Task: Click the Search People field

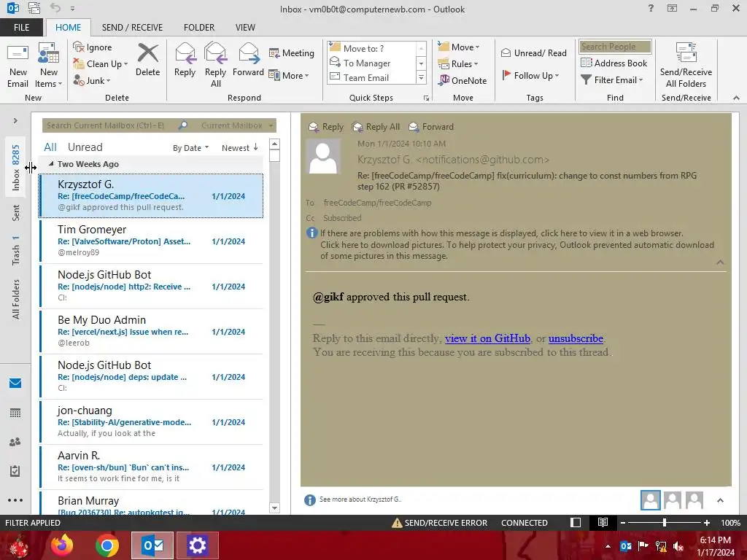Action: pyautogui.click(x=615, y=47)
